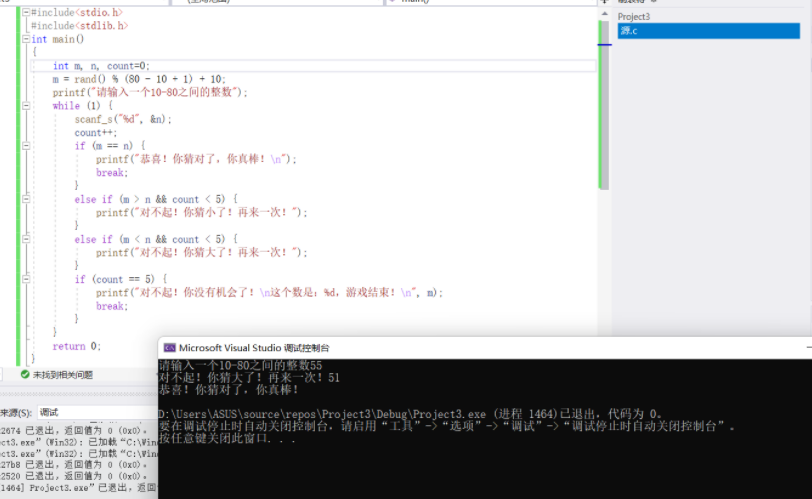Click the 'count++;' statement
Image resolution: width=812 pixels, height=499 pixels.
click(96, 133)
